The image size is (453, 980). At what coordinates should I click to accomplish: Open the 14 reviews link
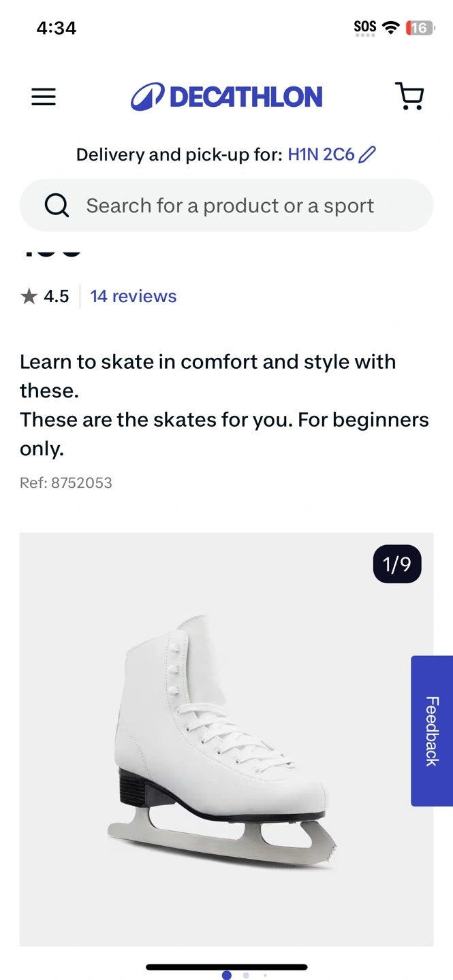[x=134, y=297]
